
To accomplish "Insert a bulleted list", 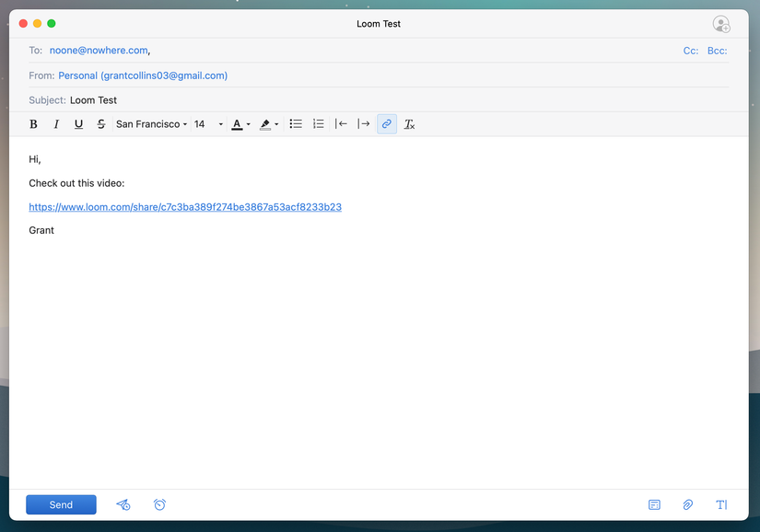I will pos(296,123).
